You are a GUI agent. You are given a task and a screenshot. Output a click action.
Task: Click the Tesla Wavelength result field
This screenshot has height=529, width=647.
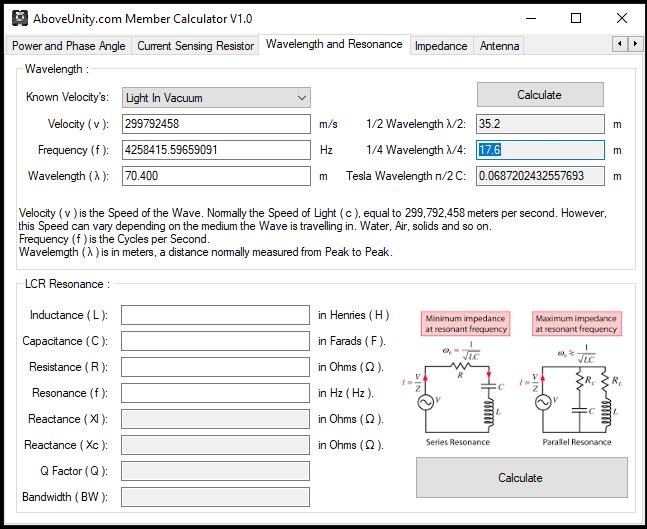point(540,176)
